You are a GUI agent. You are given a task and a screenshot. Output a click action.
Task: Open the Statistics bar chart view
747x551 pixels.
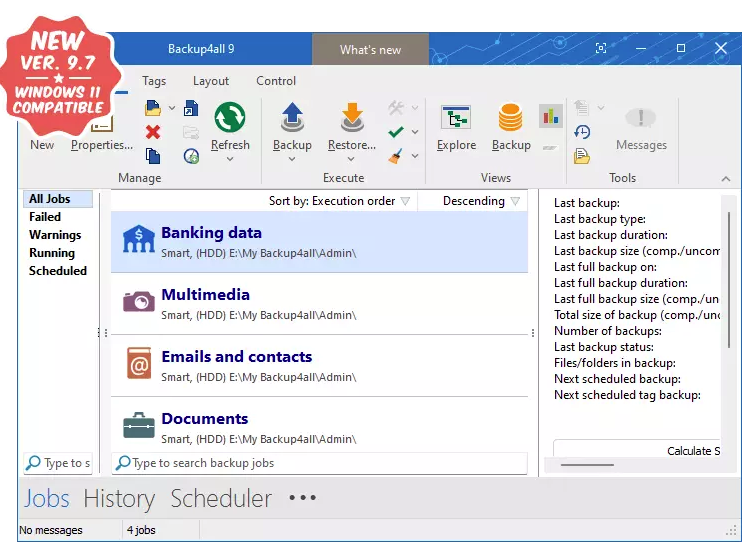point(551,116)
